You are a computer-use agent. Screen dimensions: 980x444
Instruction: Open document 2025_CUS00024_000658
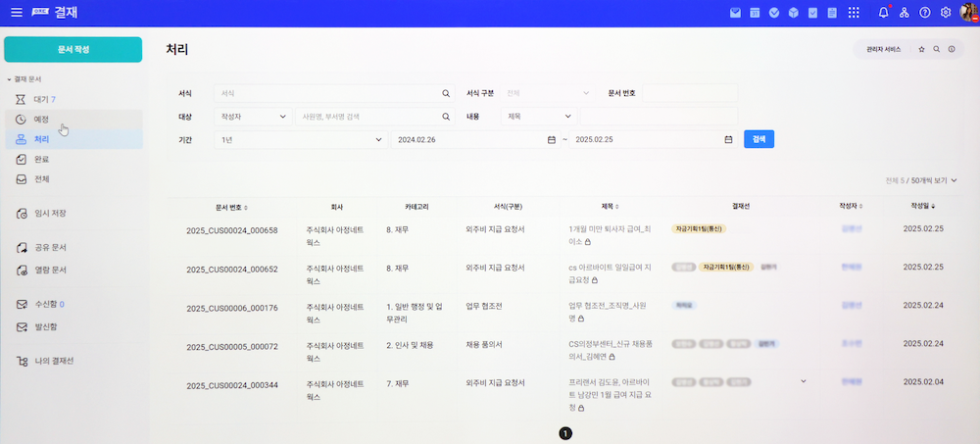coord(232,230)
